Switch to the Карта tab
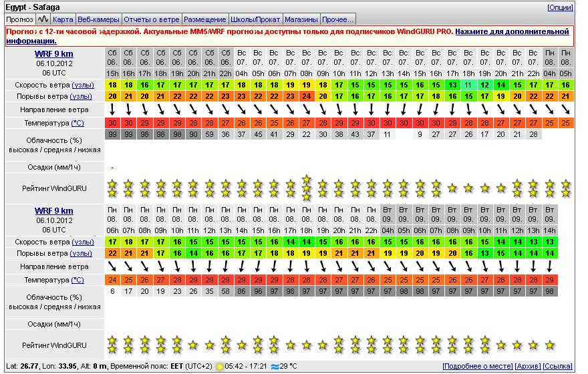588x374 pixels. [63, 19]
